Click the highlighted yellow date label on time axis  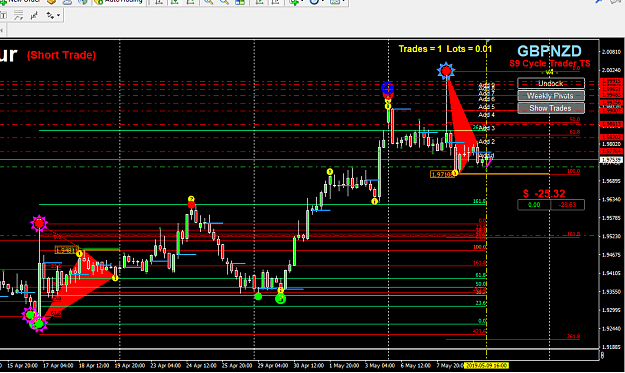(487, 365)
